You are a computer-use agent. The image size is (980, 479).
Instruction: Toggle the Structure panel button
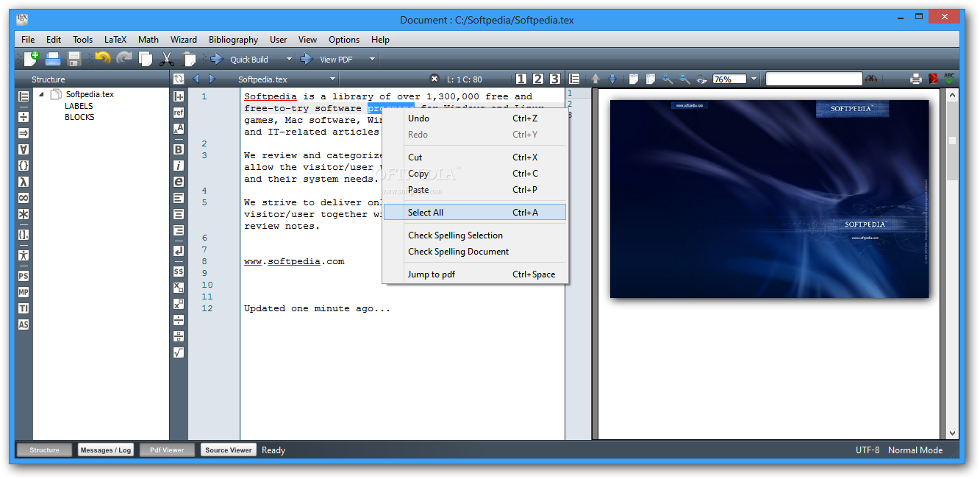44,450
